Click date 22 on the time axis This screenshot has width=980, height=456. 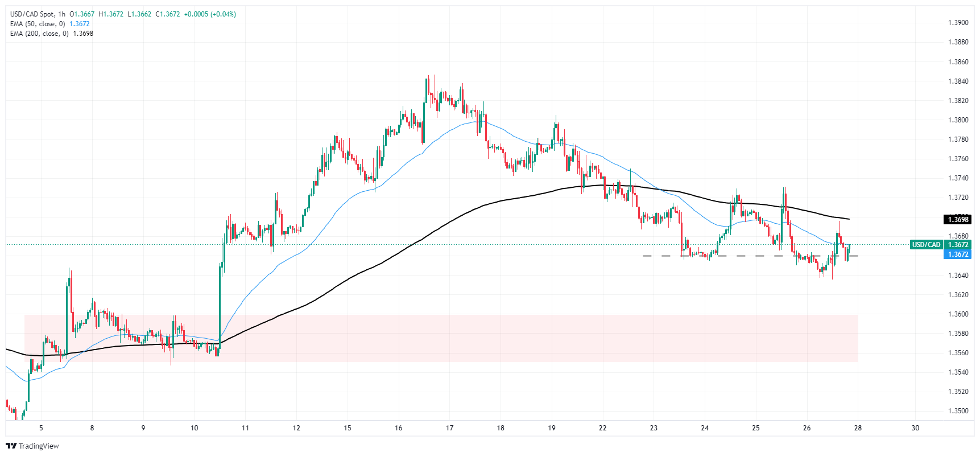(x=602, y=428)
